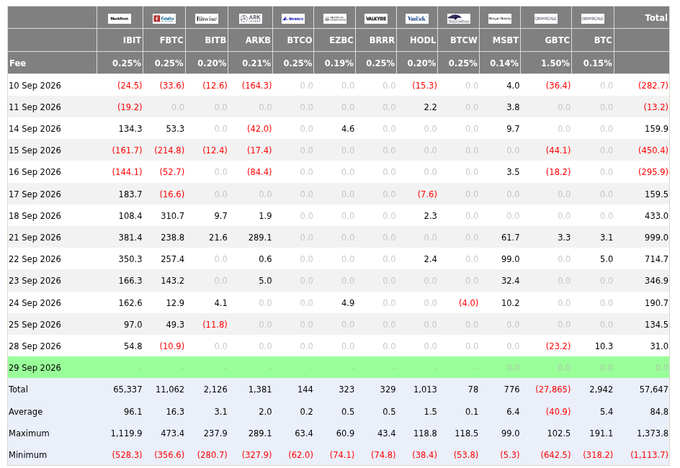
Task: Click the (11.8) BITB value on 25 Sep
Action: coord(215,324)
